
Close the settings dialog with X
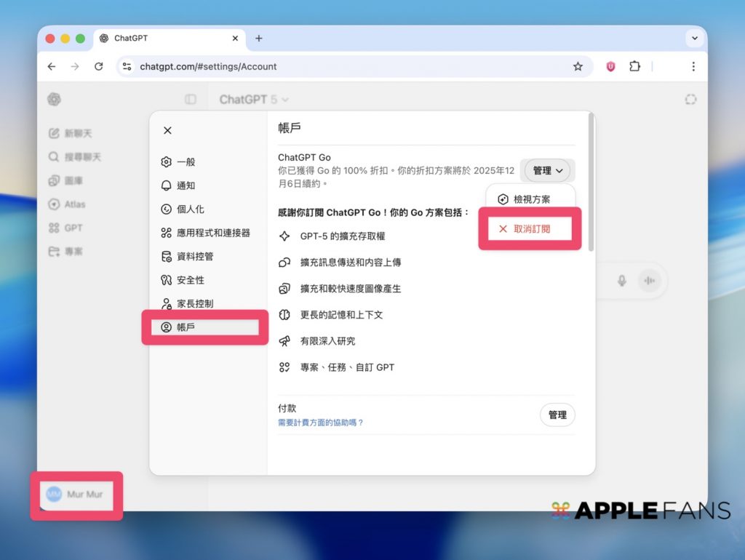[167, 130]
